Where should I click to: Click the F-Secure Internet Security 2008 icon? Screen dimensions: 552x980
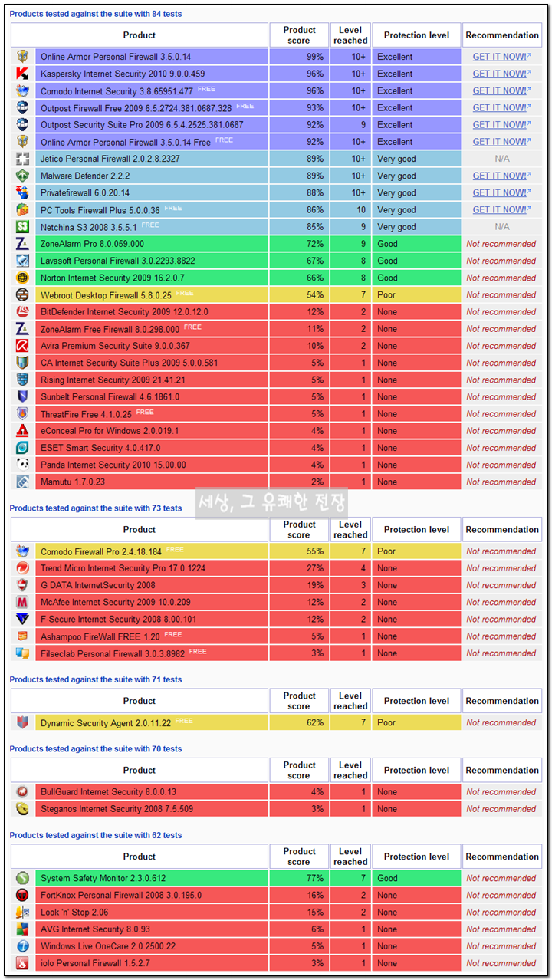point(23,619)
